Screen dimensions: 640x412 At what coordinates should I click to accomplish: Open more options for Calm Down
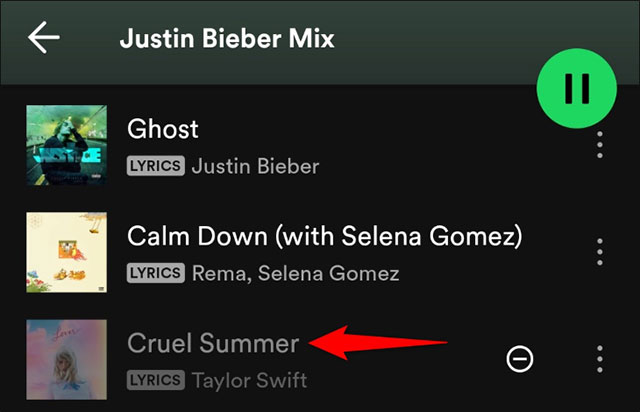click(x=600, y=251)
